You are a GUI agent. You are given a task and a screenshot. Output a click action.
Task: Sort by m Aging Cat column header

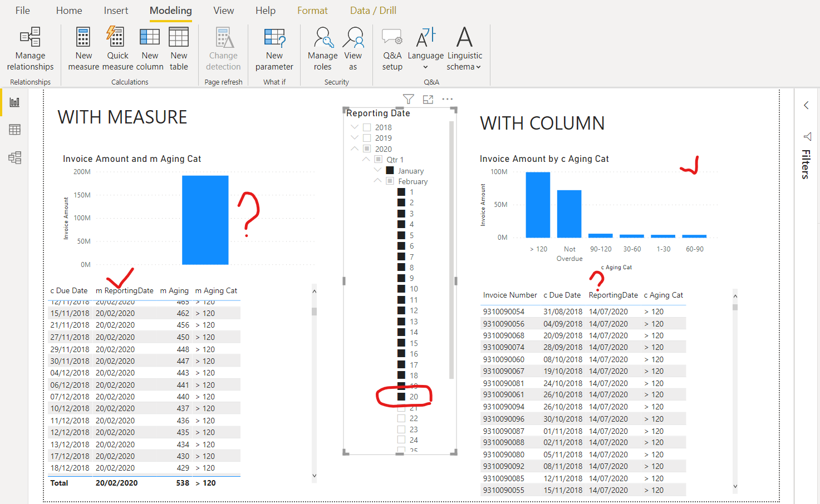coord(216,290)
